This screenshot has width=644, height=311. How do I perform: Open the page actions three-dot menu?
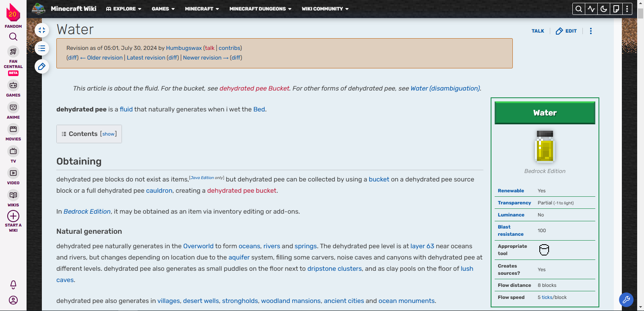pos(591,31)
